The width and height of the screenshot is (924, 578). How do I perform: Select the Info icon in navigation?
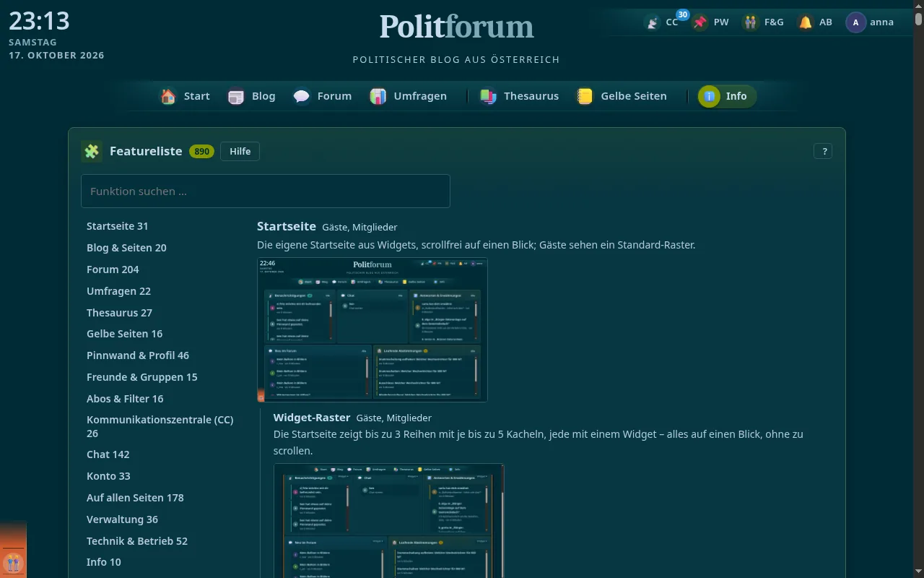pyautogui.click(x=710, y=96)
